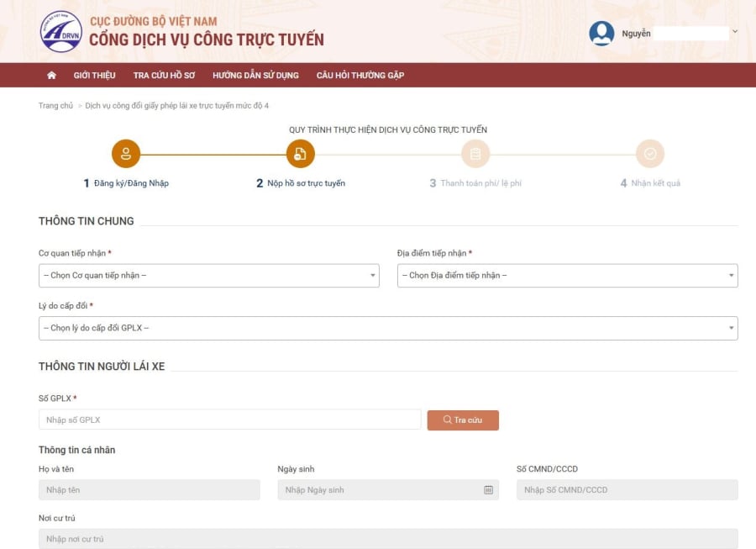Open the Cơ quan tiếp nhận dropdown
The image size is (756, 549).
click(208, 275)
